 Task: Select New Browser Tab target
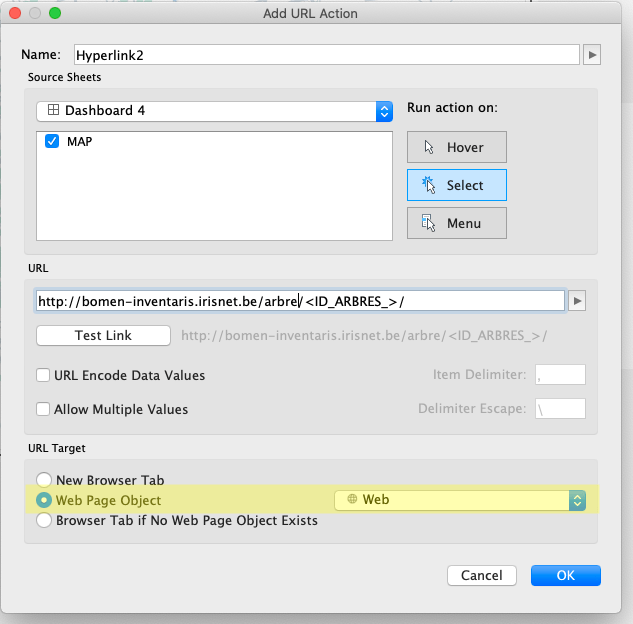point(44,480)
